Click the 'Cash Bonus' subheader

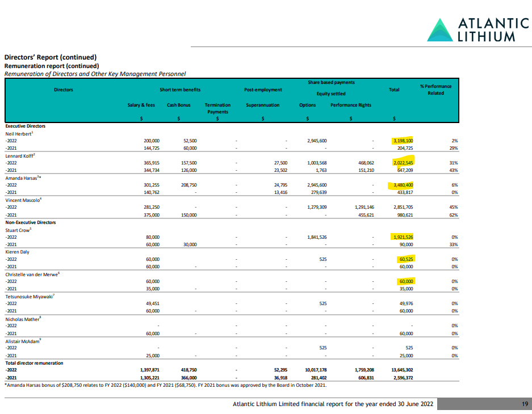pos(178,105)
